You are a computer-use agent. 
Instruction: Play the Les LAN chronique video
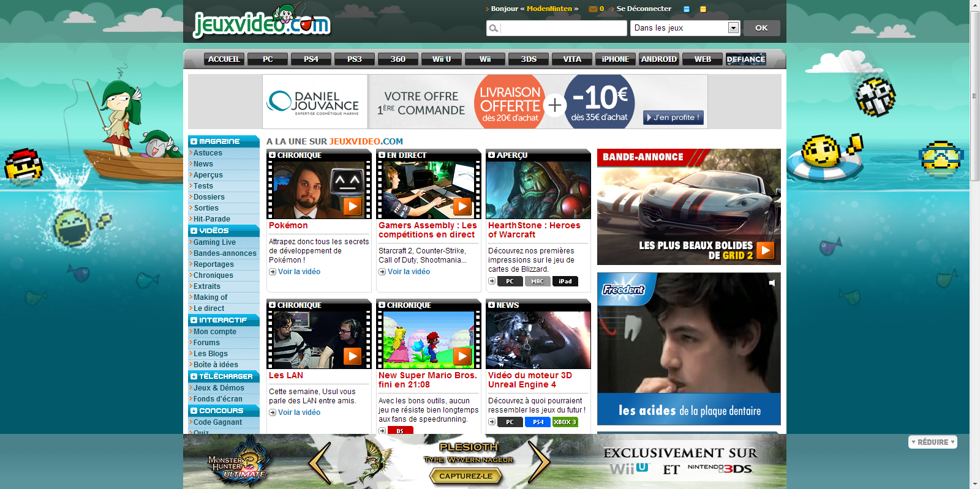[352, 356]
